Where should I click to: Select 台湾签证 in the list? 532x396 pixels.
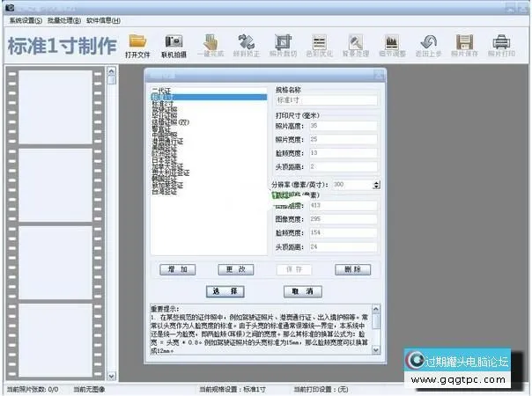(209, 192)
